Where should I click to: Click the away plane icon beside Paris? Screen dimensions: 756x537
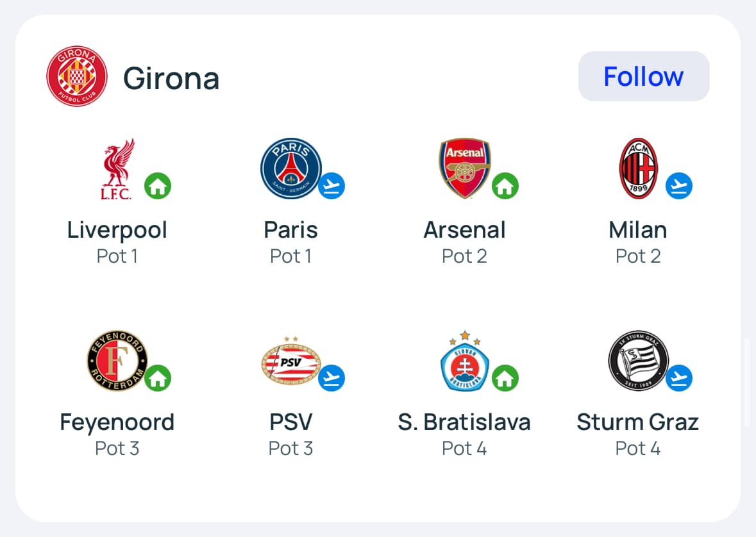tap(332, 186)
